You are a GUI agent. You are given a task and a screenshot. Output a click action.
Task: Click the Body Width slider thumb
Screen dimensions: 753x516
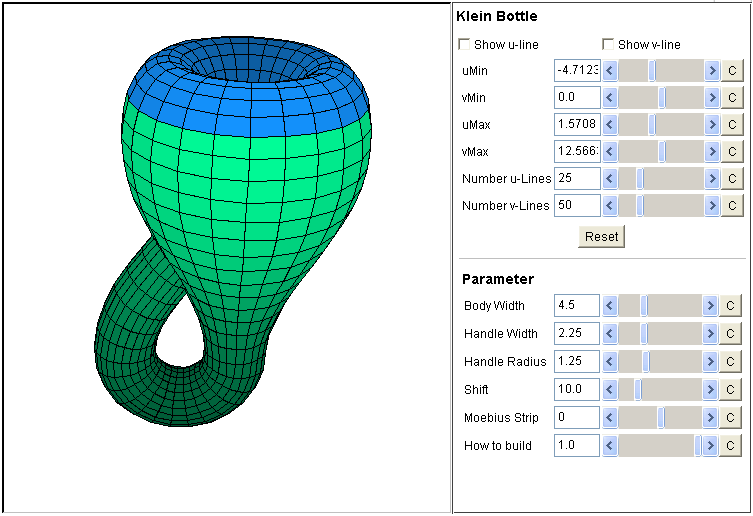click(644, 306)
